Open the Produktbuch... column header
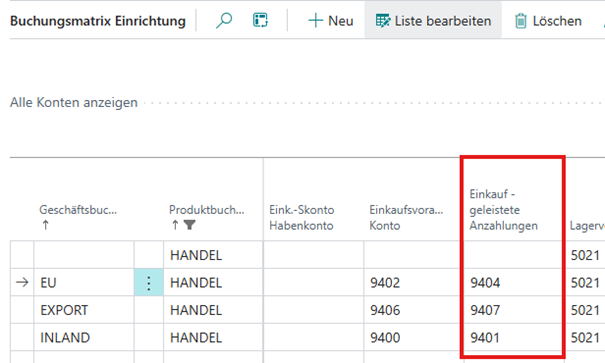Screen dimensions: 605x363 click(207, 210)
